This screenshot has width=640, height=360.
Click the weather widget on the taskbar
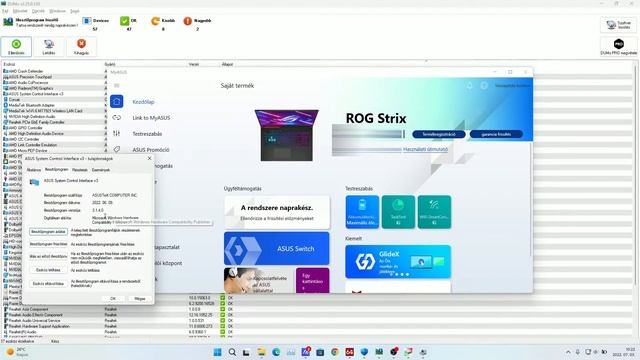tap(18, 352)
